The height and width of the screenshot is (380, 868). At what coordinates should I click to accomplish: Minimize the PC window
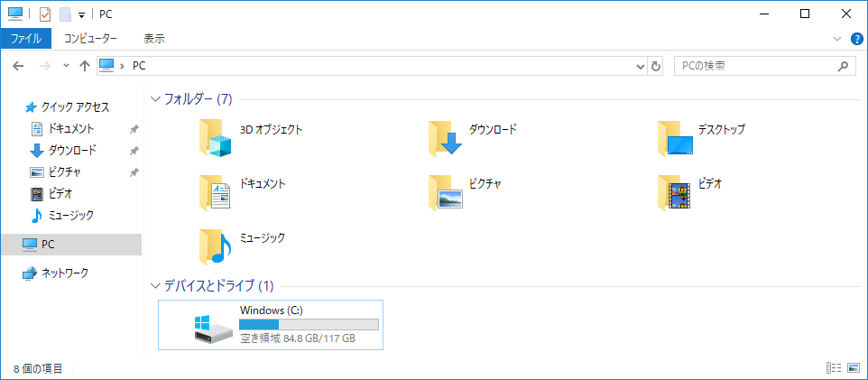point(764,14)
